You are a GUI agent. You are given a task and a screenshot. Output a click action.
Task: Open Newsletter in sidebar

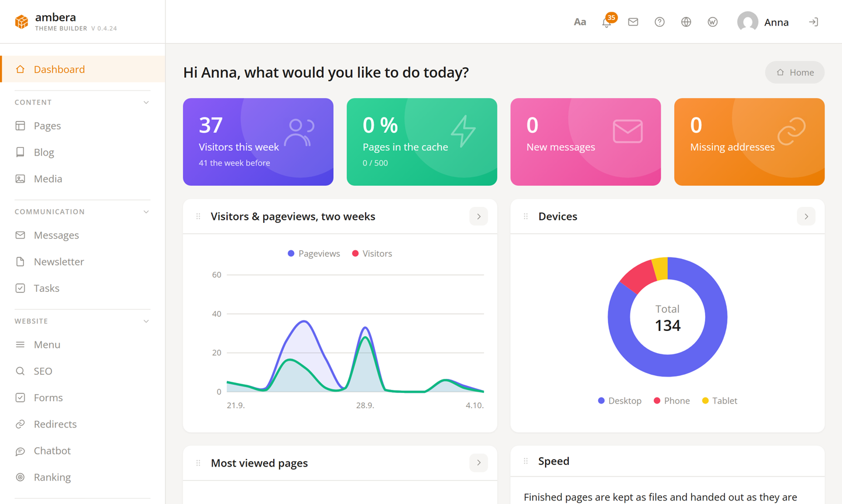pyautogui.click(x=82, y=262)
